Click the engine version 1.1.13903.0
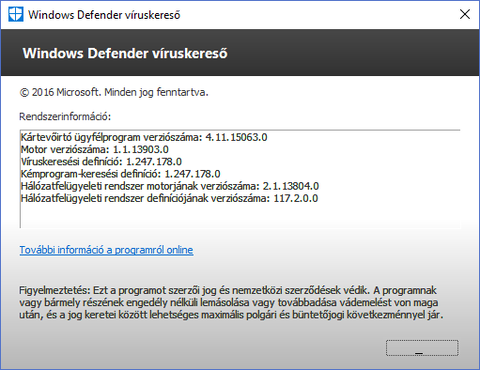The height and width of the screenshot is (370, 480). coord(141,149)
